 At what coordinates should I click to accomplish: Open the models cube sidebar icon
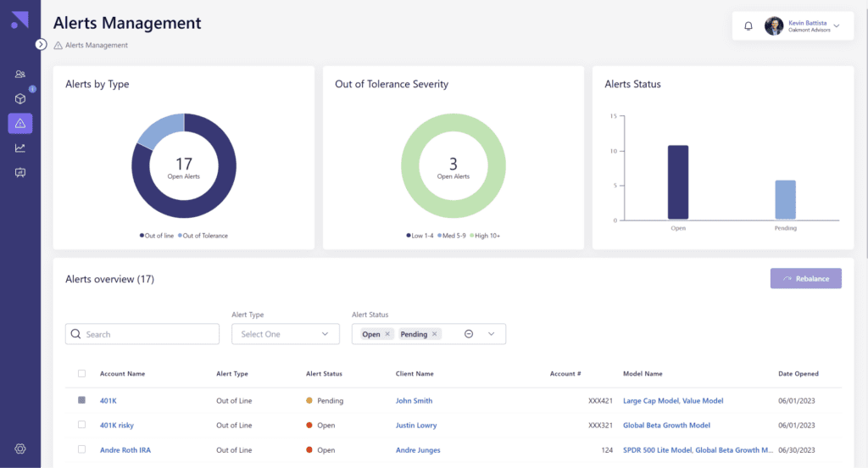pyautogui.click(x=20, y=99)
